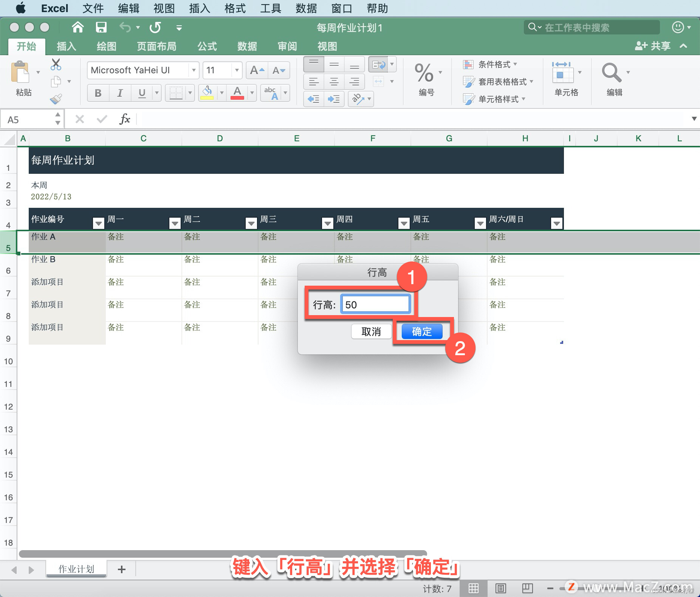Center text horizontally
700x597 pixels.
click(334, 81)
